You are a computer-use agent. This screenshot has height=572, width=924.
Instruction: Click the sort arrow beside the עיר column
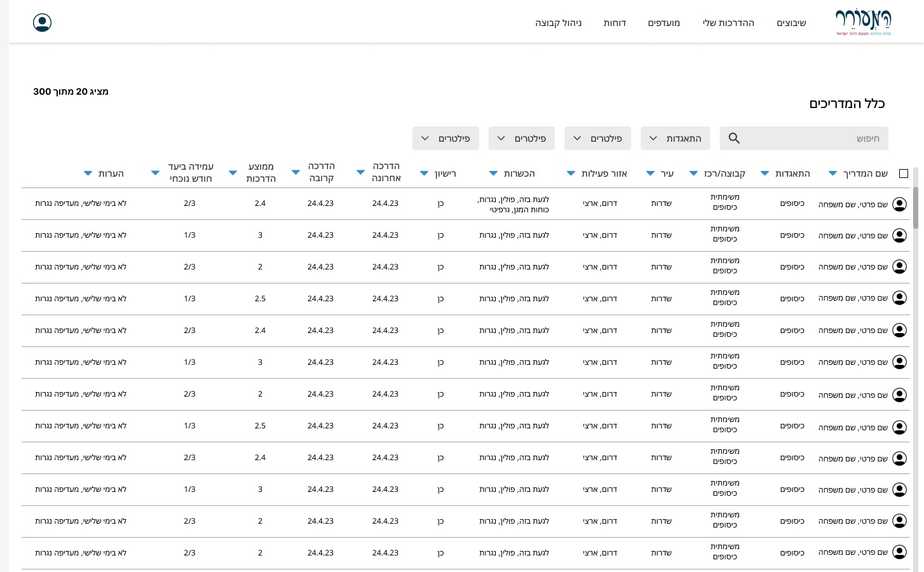click(650, 174)
